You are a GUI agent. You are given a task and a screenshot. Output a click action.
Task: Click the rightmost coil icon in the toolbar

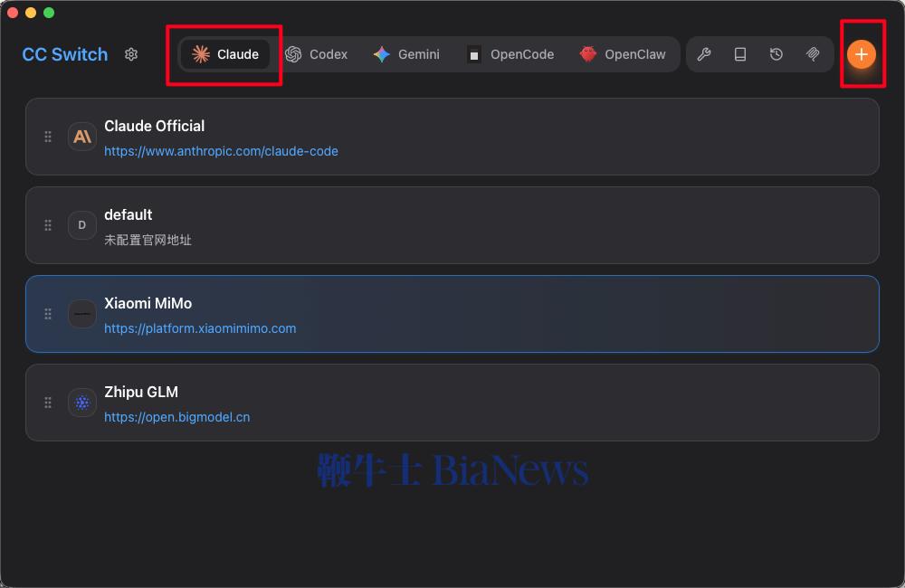click(812, 54)
